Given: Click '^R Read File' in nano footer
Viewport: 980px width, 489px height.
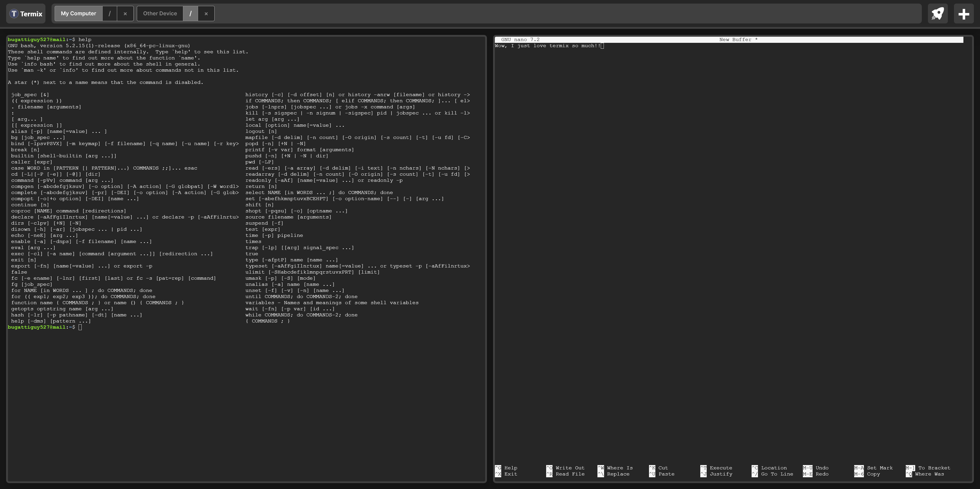Looking at the screenshot, I should [565, 474].
